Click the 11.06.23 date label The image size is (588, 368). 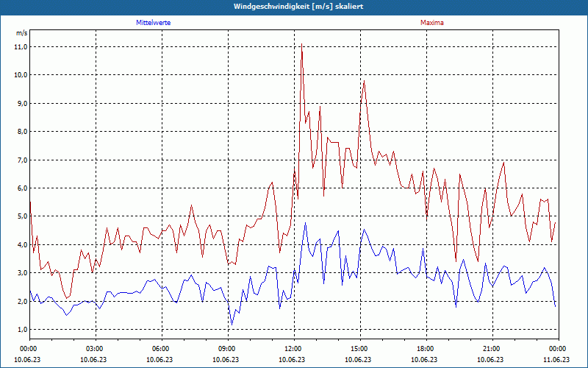[556, 360]
